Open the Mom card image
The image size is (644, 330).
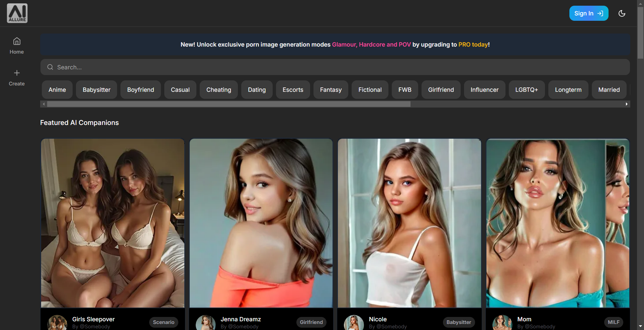558,223
